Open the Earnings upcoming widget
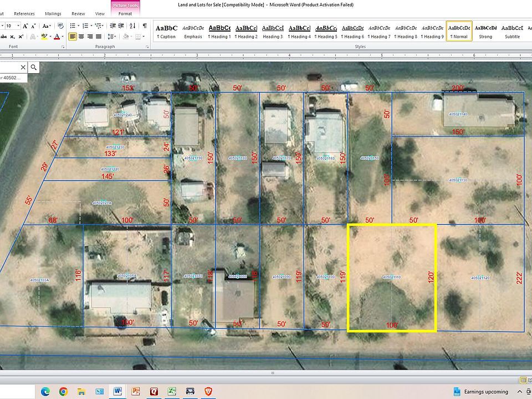The height and width of the screenshot is (399, 532). coord(481,392)
